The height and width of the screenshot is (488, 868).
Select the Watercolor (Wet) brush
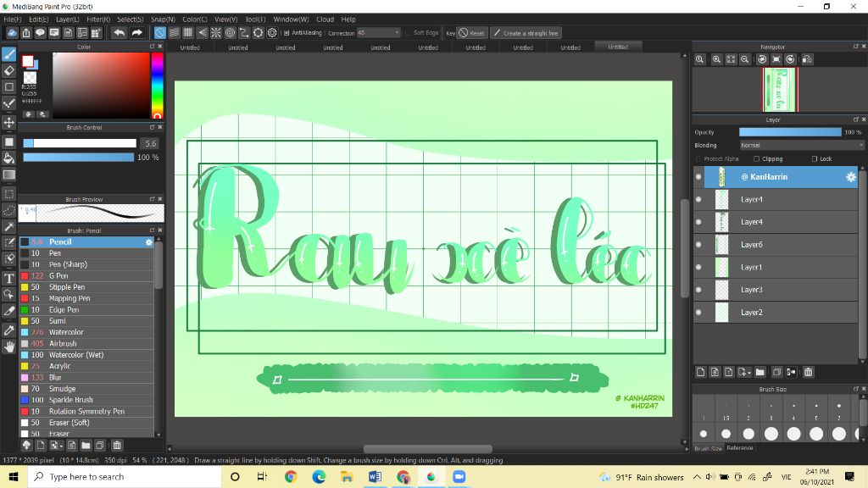[x=86, y=355]
